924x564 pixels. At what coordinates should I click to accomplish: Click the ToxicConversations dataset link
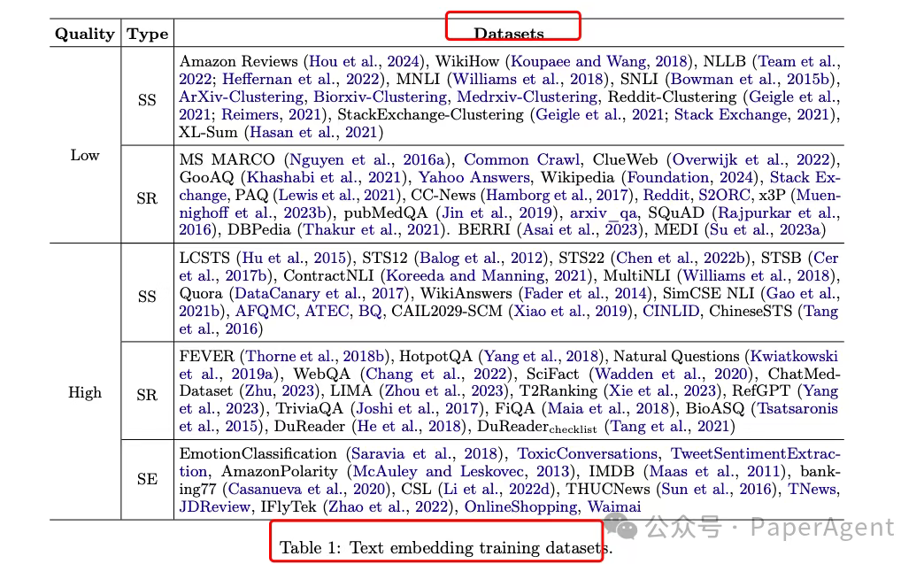tap(587, 454)
